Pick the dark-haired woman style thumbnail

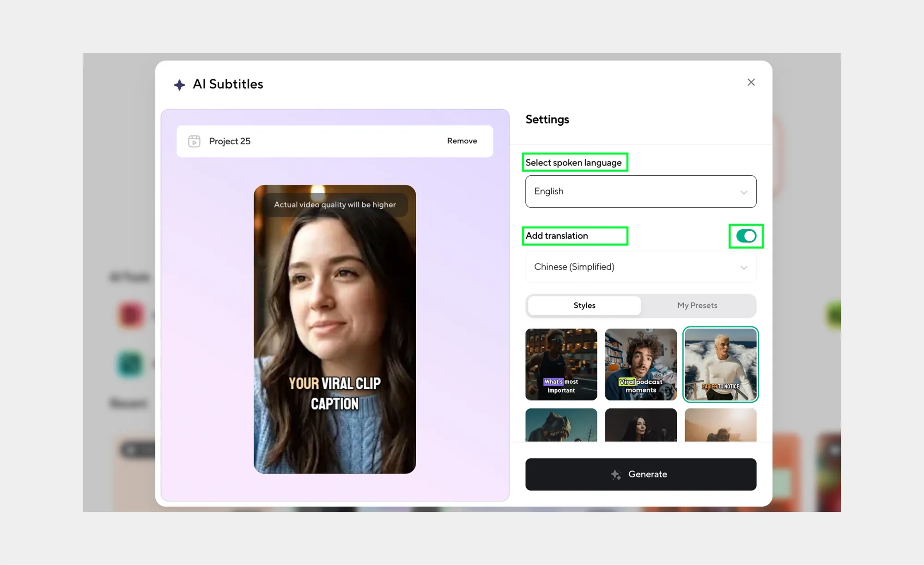click(640, 425)
